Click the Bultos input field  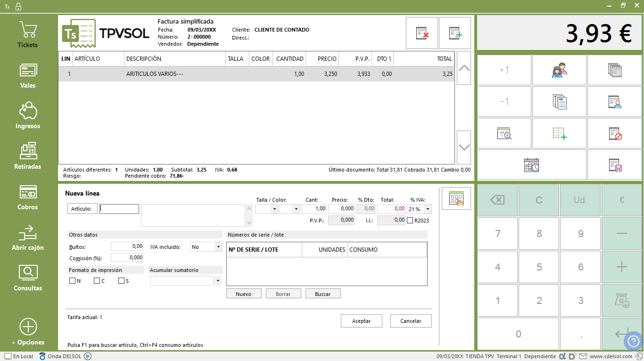pyautogui.click(x=127, y=246)
